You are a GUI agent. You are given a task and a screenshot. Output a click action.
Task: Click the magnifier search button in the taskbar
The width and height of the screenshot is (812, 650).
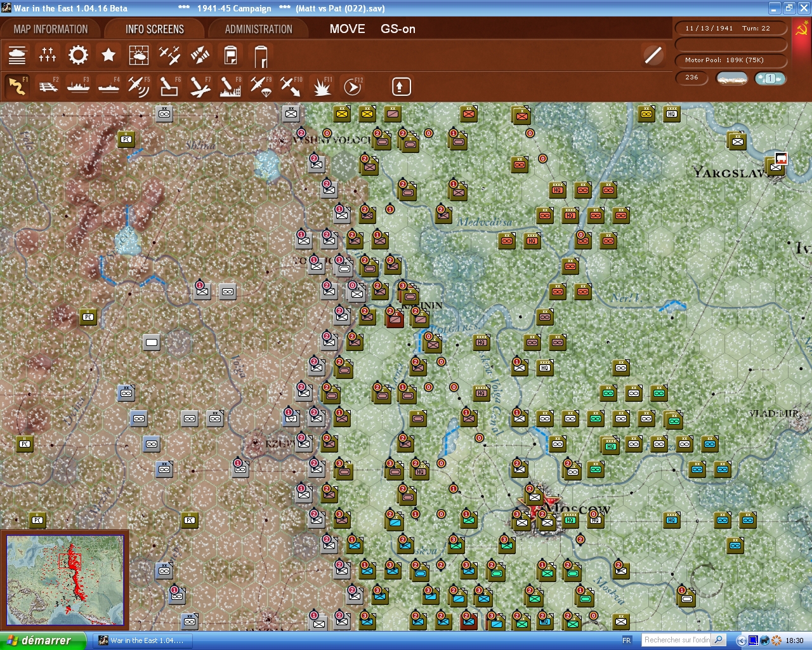[719, 640]
